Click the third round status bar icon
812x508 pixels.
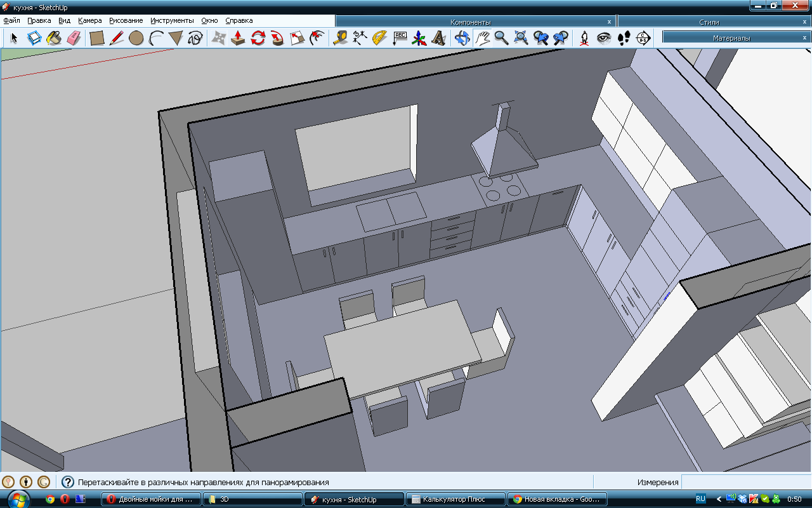44,482
